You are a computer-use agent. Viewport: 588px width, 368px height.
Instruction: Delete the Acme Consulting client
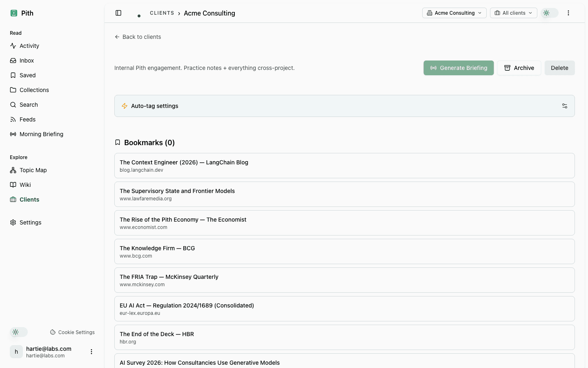point(559,68)
